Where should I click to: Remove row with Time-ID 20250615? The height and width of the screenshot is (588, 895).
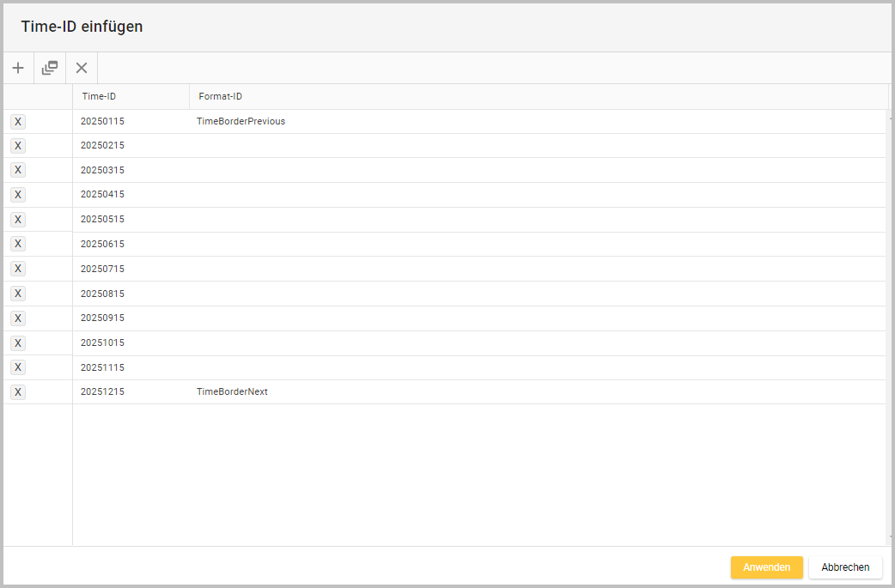coord(18,244)
